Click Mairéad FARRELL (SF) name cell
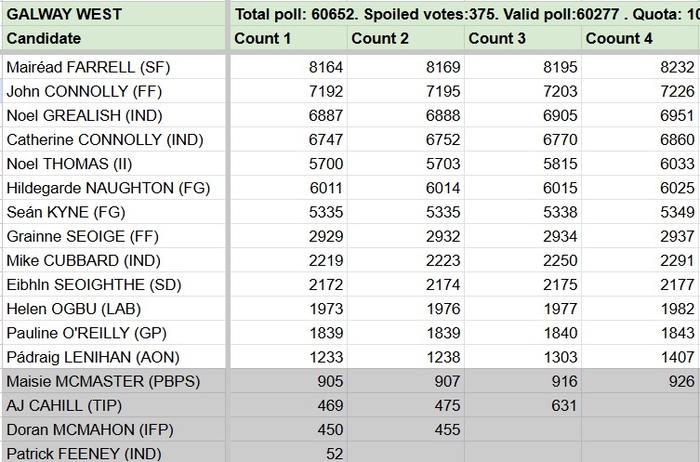Image resolution: width=700 pixels, height=462 pixels. tap(113, 67)
